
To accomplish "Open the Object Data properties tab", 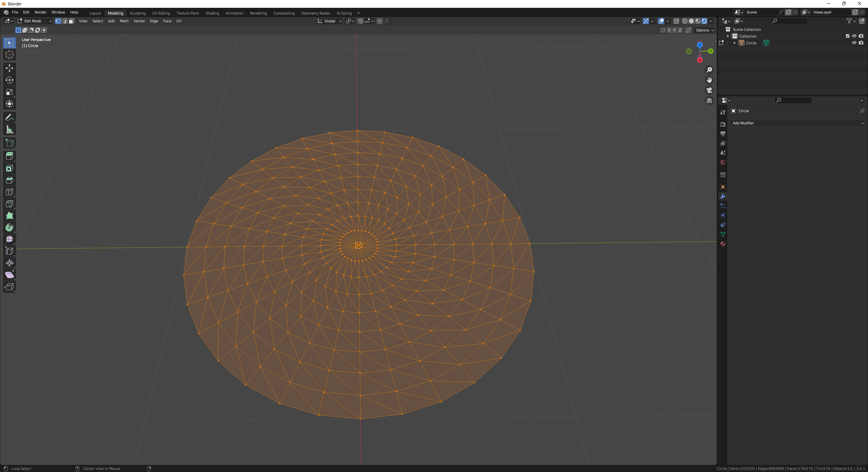I will tap(723, 234).
